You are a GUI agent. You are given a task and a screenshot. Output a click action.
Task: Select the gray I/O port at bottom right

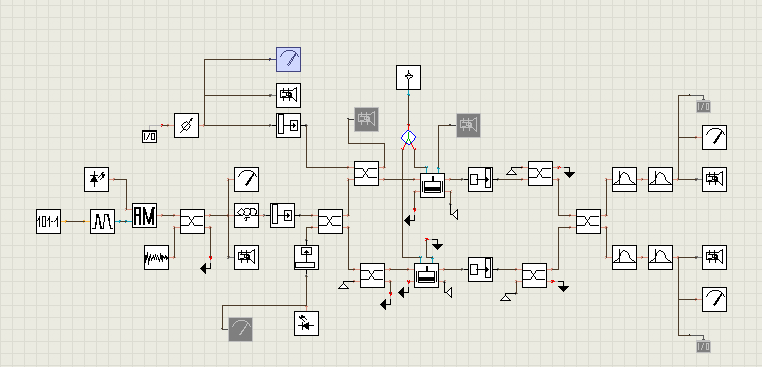click(x=703, y=347)
